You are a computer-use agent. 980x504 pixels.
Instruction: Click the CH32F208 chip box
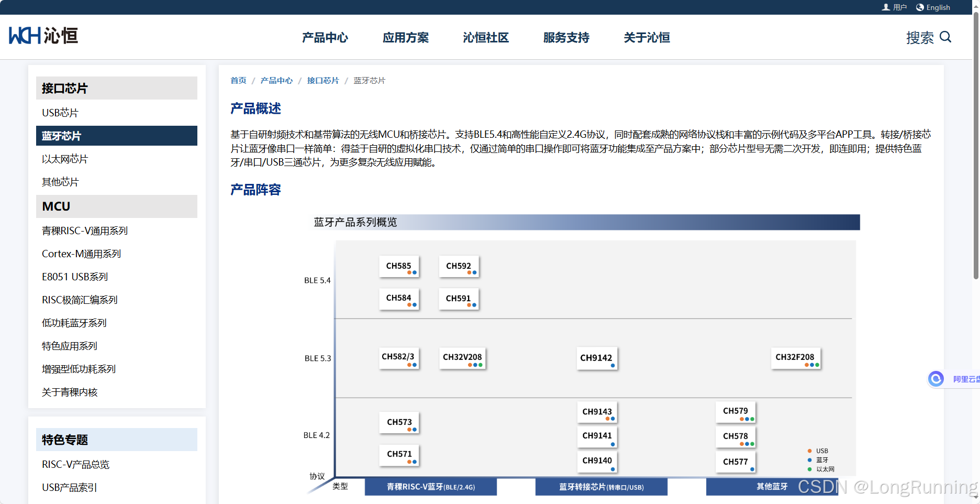796,358
